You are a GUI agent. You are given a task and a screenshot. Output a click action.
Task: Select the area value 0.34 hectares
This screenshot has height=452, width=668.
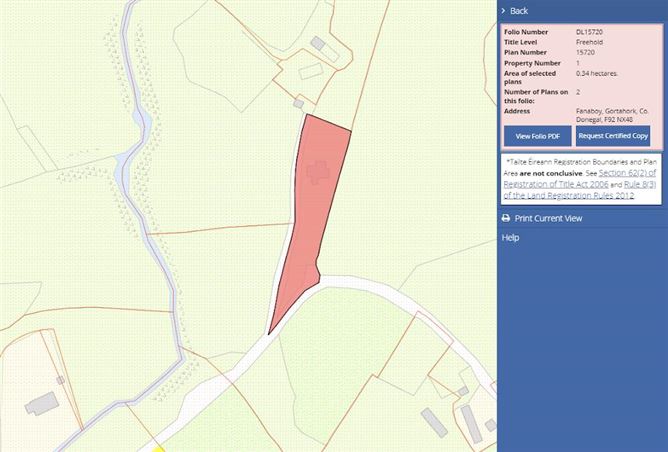coord(596,73)
